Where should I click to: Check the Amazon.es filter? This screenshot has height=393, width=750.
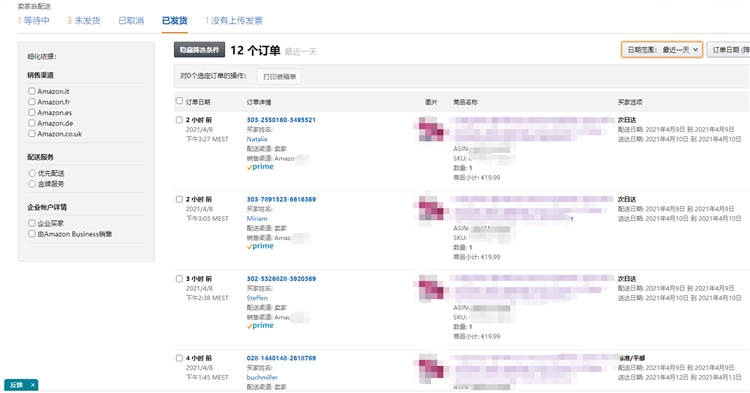pyautogui.click(x=32, y=112)
